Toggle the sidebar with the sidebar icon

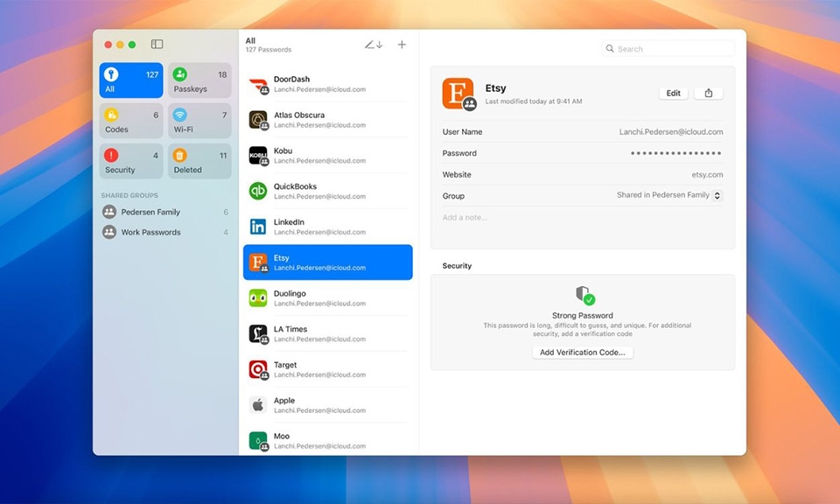(157, 44)
